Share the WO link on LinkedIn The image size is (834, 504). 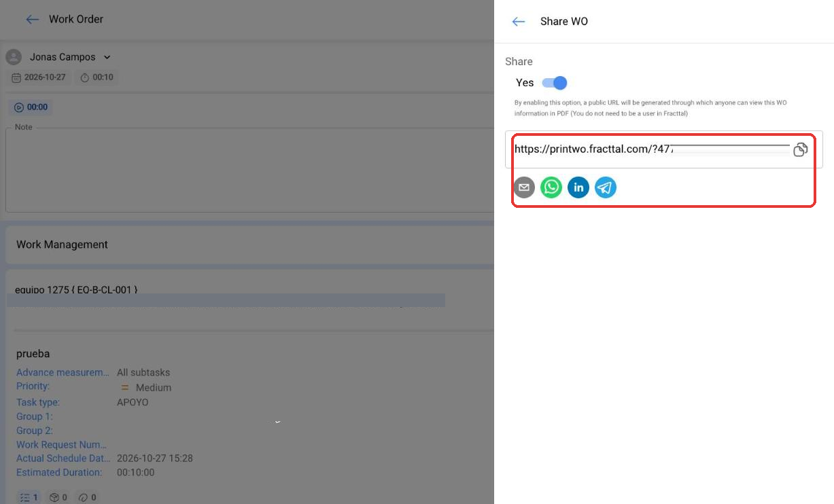coord(578,187)
